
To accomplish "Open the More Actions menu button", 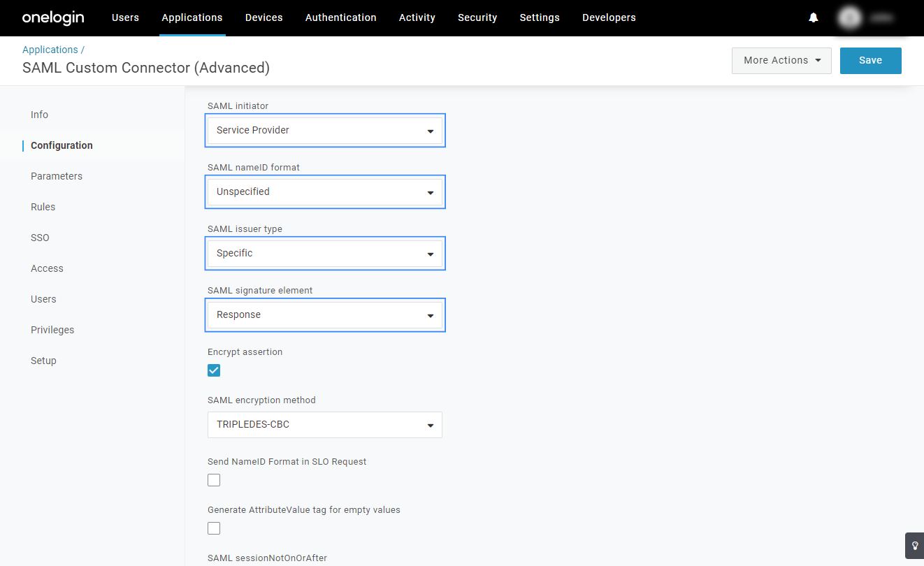I will 781,60.
